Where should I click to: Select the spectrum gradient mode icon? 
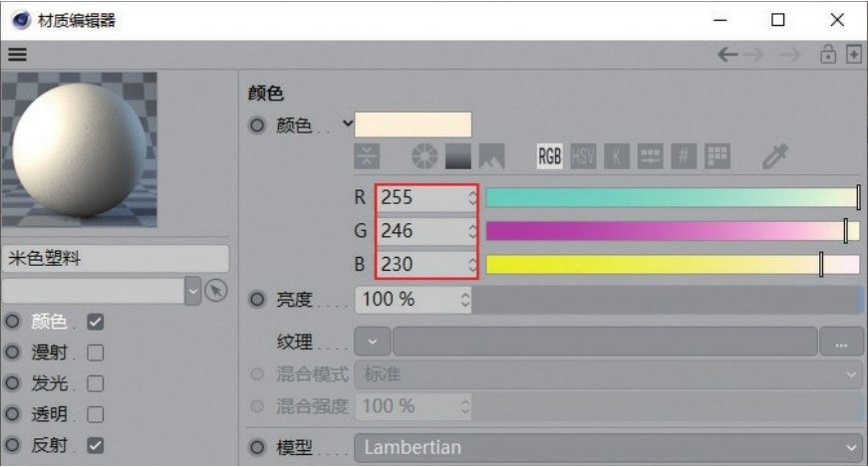[458, 156]
